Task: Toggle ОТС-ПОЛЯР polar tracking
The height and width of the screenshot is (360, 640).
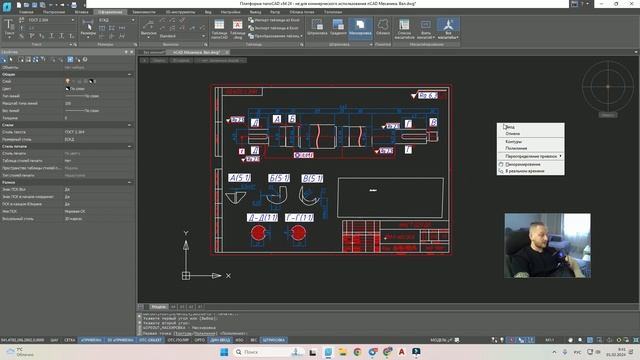Action: [178, 340]
